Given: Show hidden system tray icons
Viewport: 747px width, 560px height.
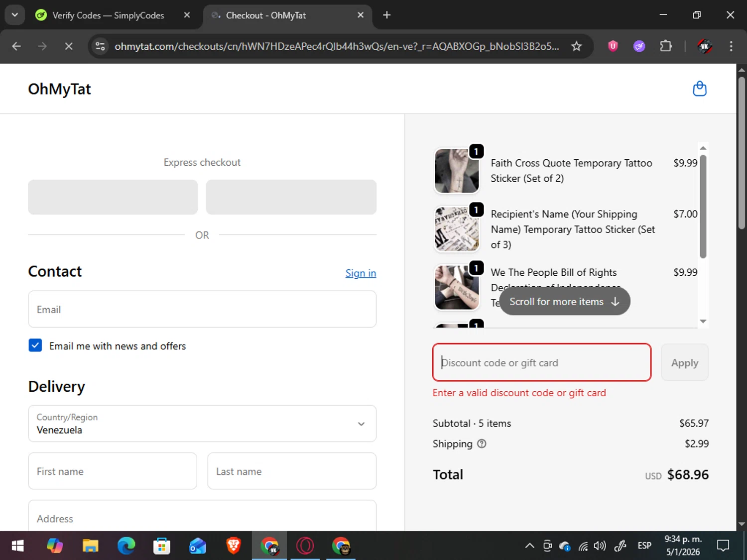Looking at the screenshot, I should pos(530,546).
